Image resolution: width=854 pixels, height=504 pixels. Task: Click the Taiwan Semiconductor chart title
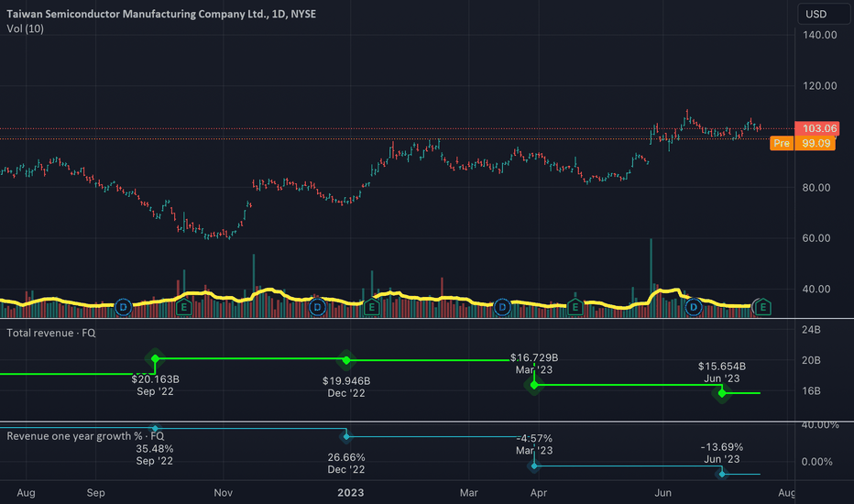click(x=161, y=14)
